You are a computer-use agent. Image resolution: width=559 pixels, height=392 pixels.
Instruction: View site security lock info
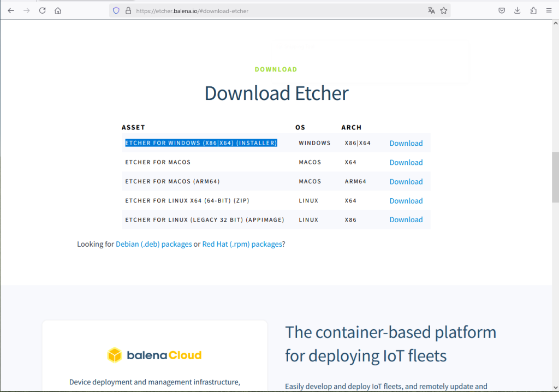pyautogui.click(x=128, y=11)
